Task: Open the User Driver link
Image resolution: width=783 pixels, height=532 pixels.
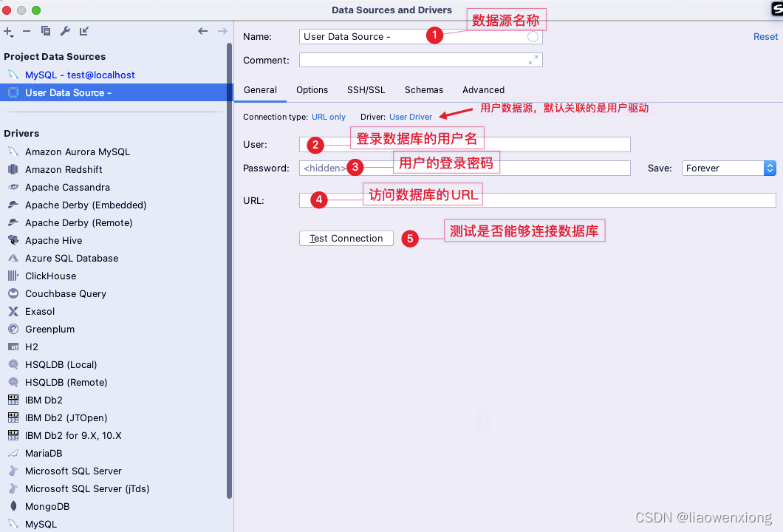Action: click(x=411, y=117)
